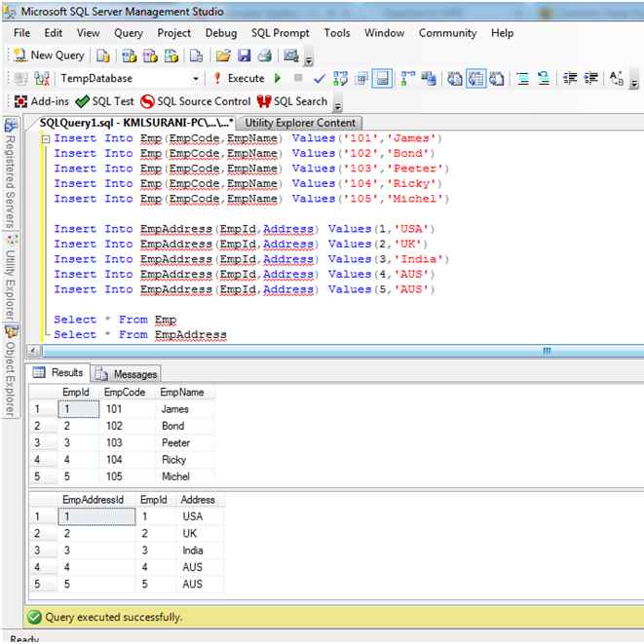This screenshot has width=644, height=644.
Task: Click the Print icon in toolbar
Action: coord(264,56)
